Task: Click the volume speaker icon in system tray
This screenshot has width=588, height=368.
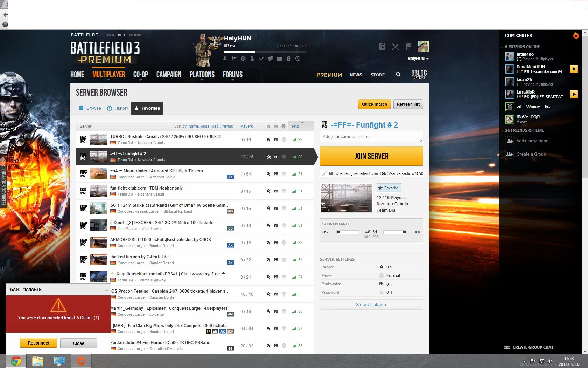Action: click(x=550, y=361)
